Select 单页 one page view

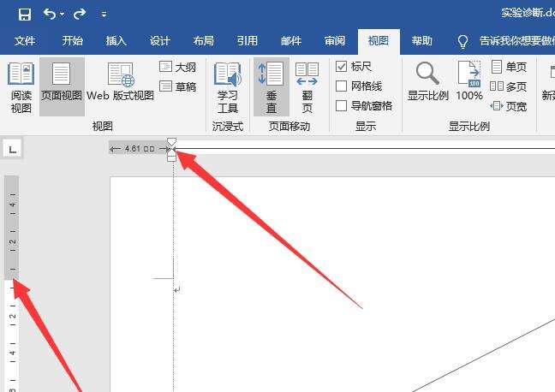pyautogui.click(x=509, y=67)
